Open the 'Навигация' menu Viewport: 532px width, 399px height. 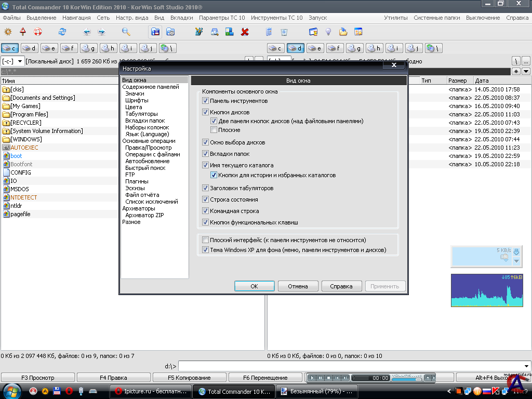76,18
